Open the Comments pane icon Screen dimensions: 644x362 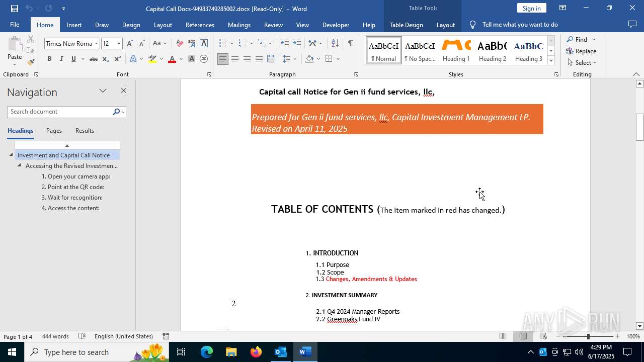pyautogui.click(x=632, y=25)
